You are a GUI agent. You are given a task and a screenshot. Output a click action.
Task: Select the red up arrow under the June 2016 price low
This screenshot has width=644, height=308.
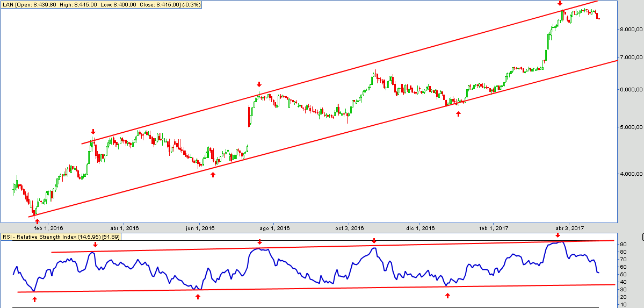tap(213, 174)
